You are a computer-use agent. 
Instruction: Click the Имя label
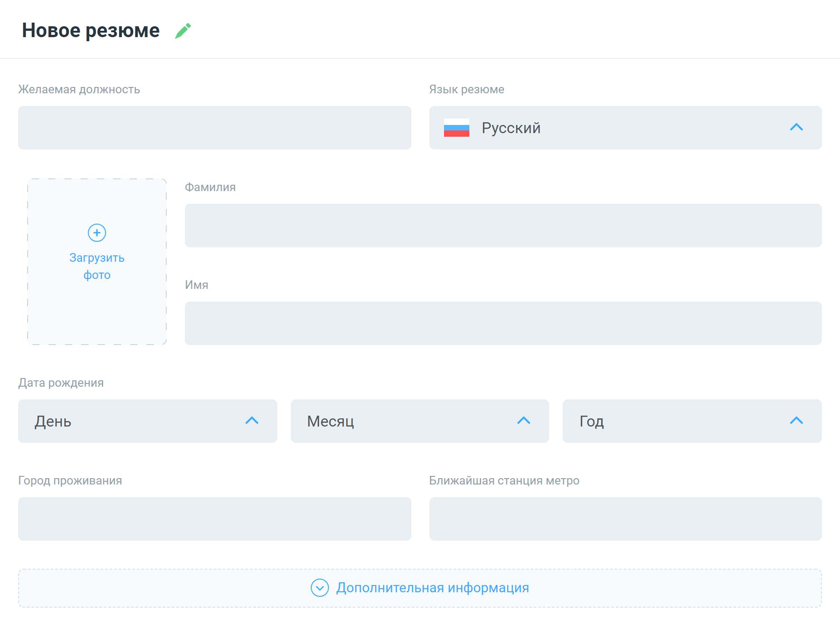pos(197,285)
